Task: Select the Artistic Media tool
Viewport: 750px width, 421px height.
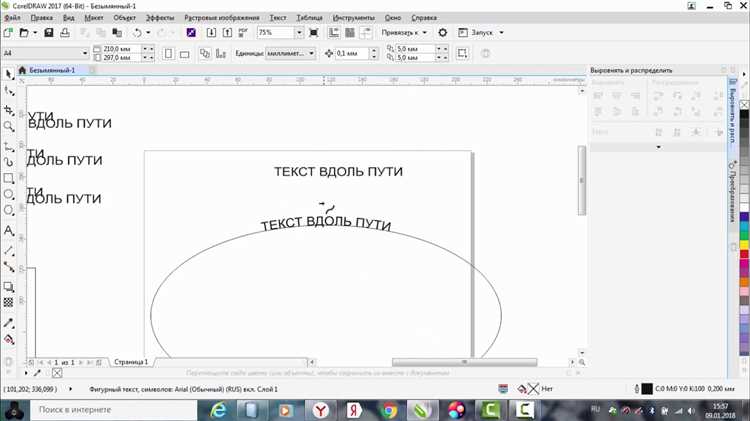Action: click(9, 162)
